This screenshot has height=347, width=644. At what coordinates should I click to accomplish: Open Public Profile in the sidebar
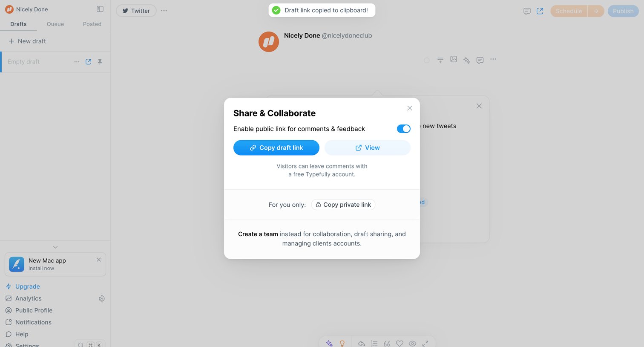[29, 310]
